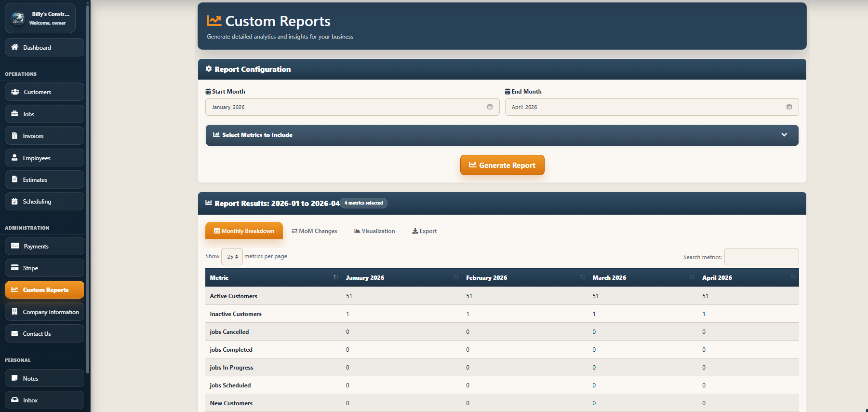Click the sidebar vertical scrollbar

87,188
